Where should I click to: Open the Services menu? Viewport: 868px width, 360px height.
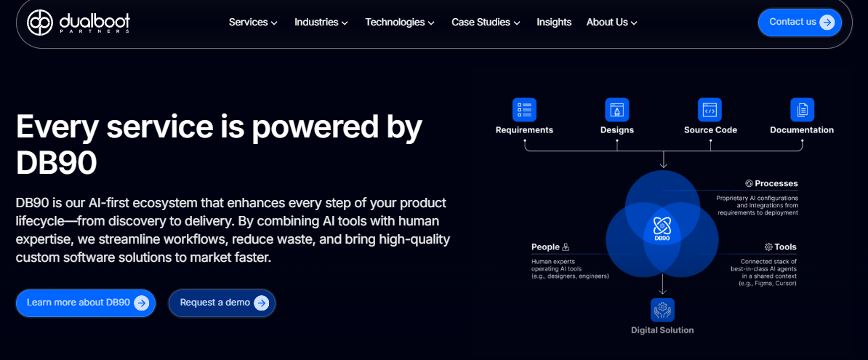(253, 22)
